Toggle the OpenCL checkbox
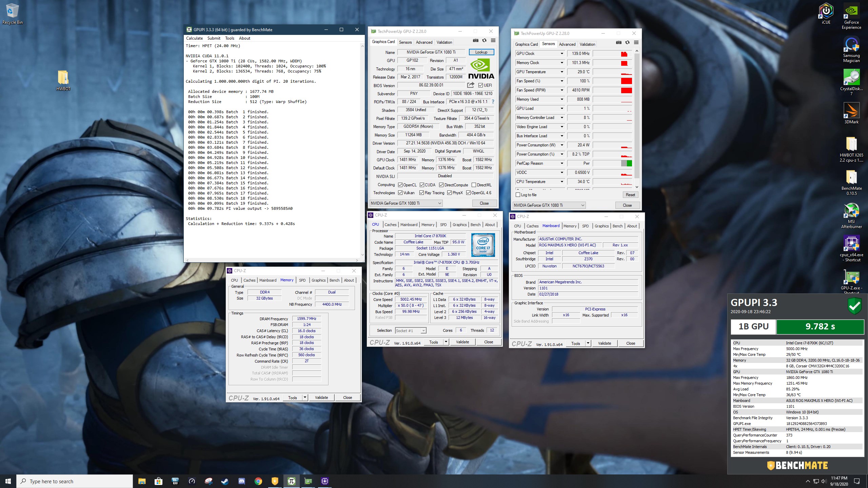 coord(400,185)
